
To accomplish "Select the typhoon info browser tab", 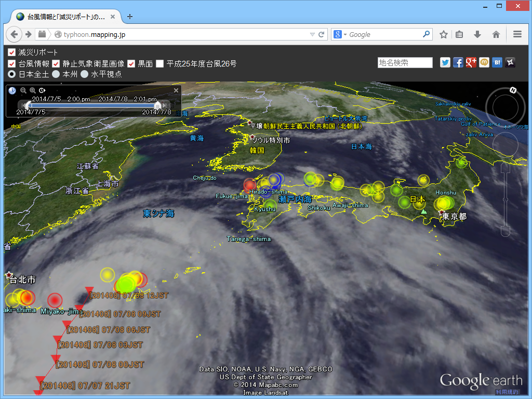I will (x=66, y=17).
